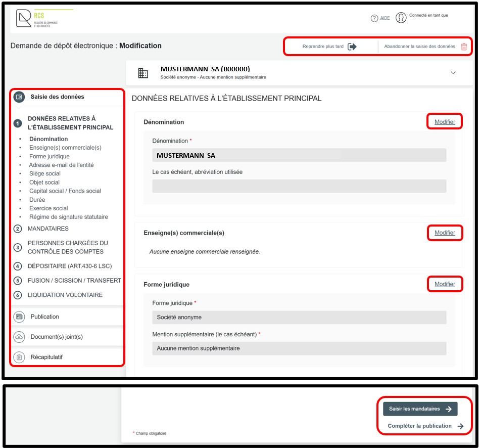Click Modifier link for Dénomination

445,122
